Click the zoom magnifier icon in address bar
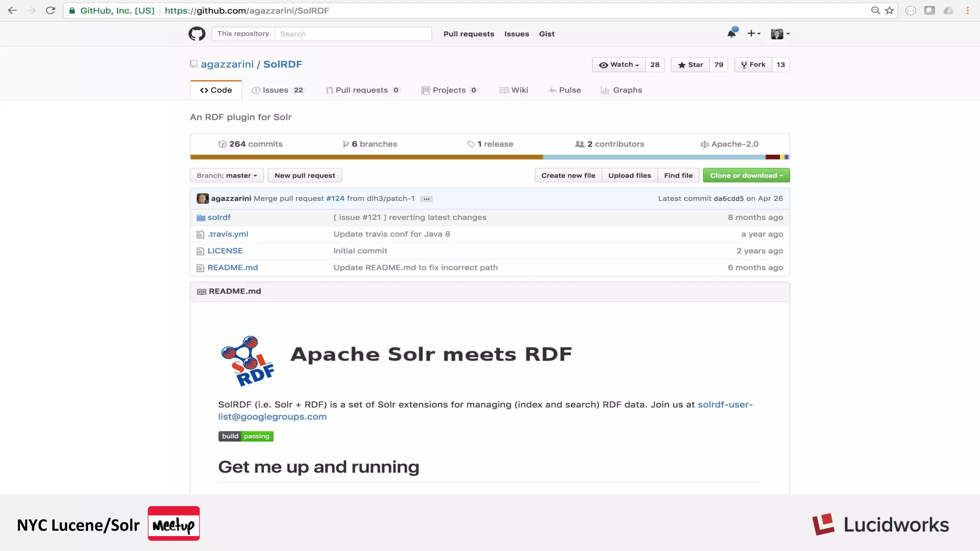 coord(875,11)
